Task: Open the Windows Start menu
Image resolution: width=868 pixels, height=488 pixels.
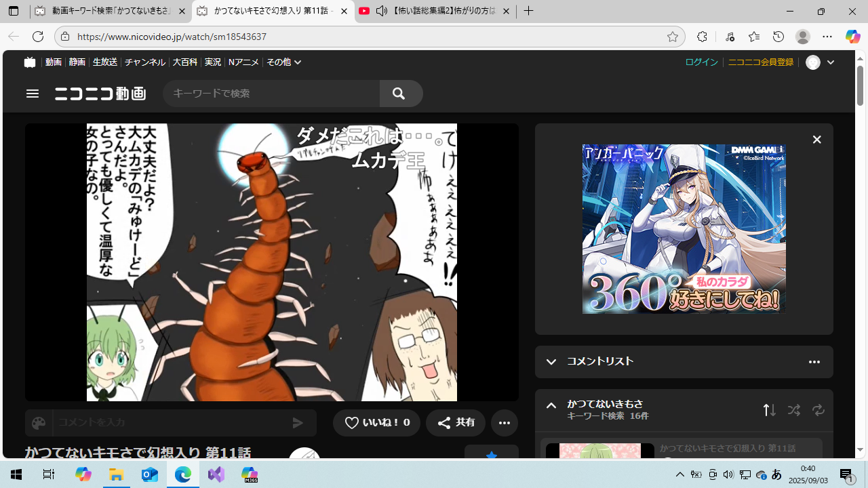Action: (16, 475)
